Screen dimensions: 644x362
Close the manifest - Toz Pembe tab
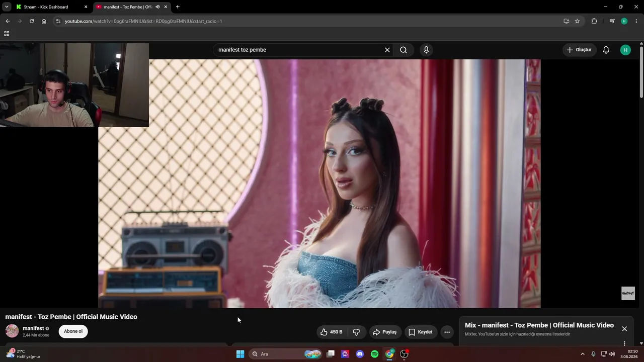coord(166,7)
